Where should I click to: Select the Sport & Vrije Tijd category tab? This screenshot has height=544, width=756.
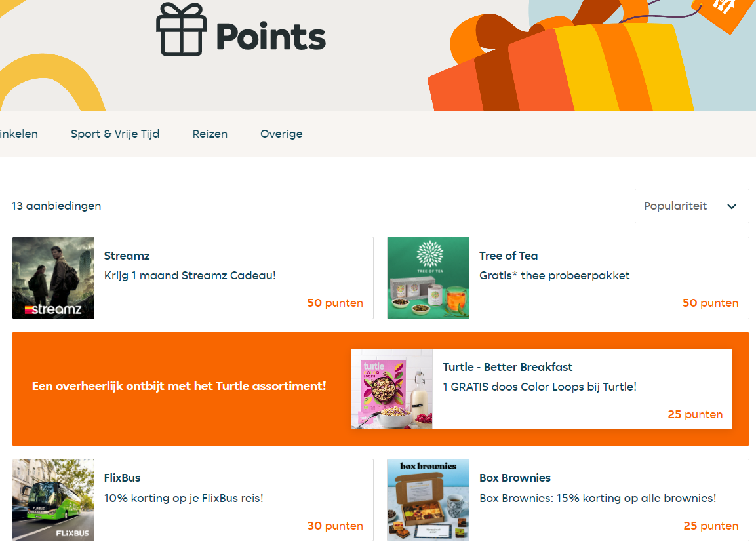coord(115,134)
